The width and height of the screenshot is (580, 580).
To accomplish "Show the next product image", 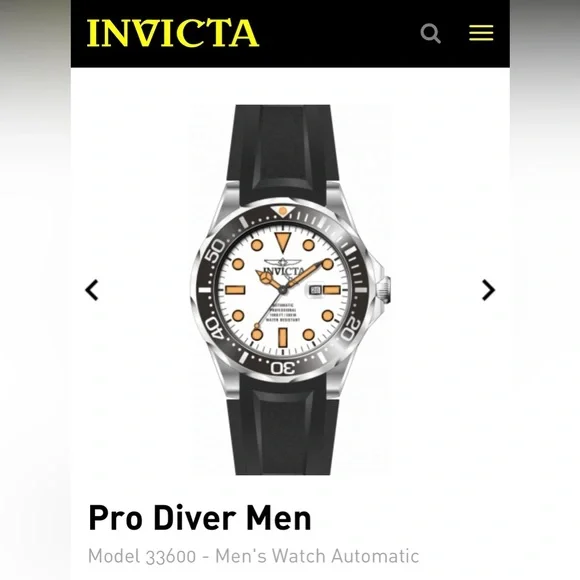I will pos(488,290).
